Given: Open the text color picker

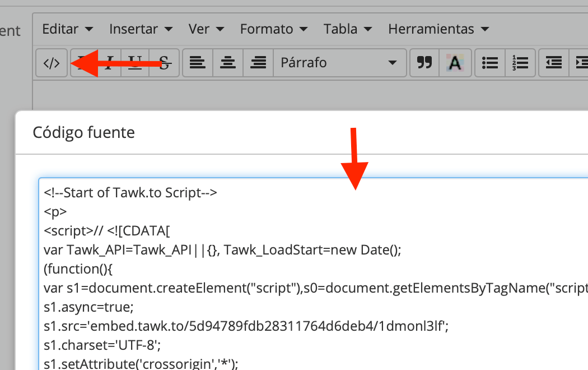Looking at the screenshot, I should click(x=455, y=63).
